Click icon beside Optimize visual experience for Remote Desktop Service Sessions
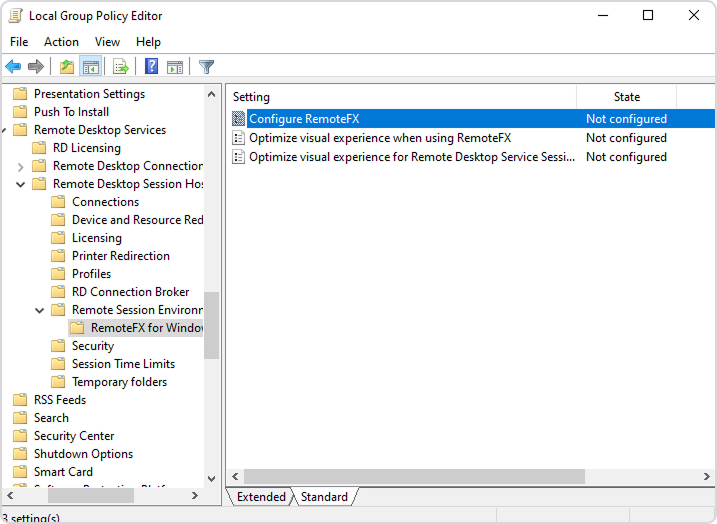The height and width of the screenshot is (524, 717). [x=238, y=157]
